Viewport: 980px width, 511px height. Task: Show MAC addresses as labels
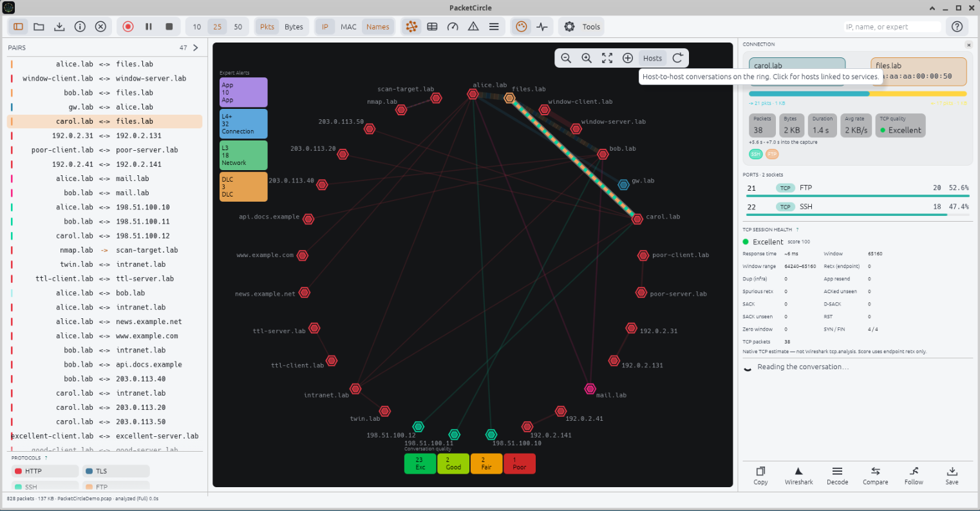[x=348, y=26]
